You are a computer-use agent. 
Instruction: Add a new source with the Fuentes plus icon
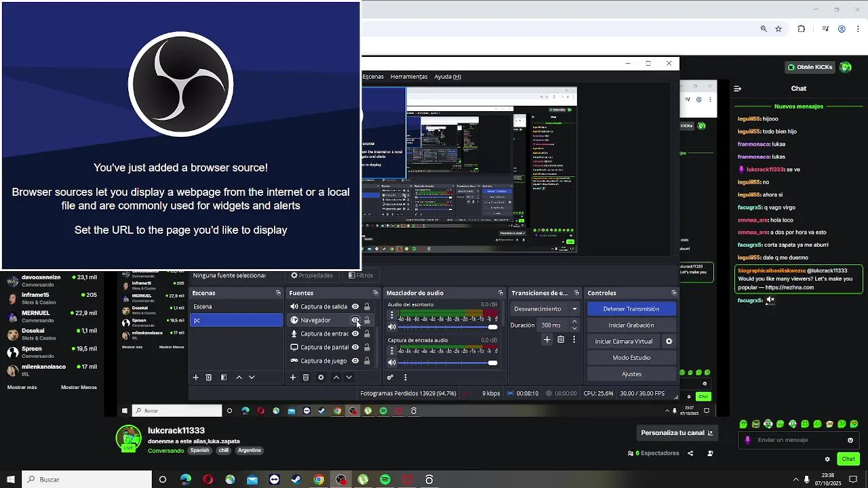click(293, 378)
